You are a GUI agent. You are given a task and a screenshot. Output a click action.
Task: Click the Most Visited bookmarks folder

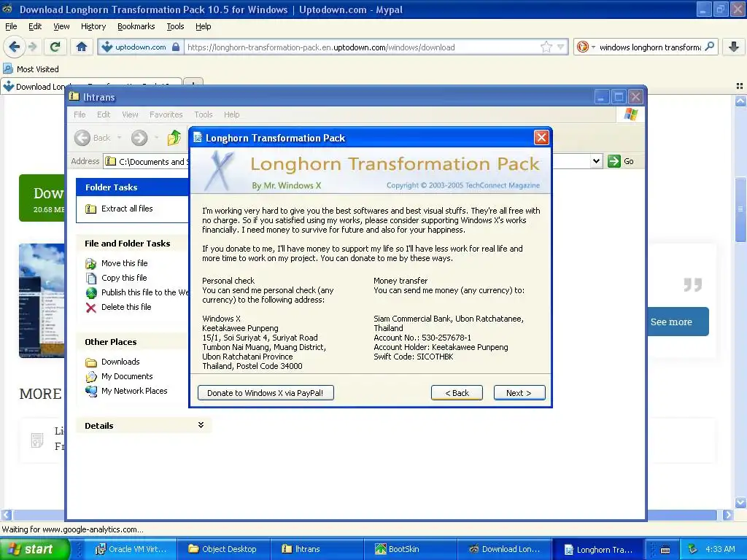[x=31, y=69]
